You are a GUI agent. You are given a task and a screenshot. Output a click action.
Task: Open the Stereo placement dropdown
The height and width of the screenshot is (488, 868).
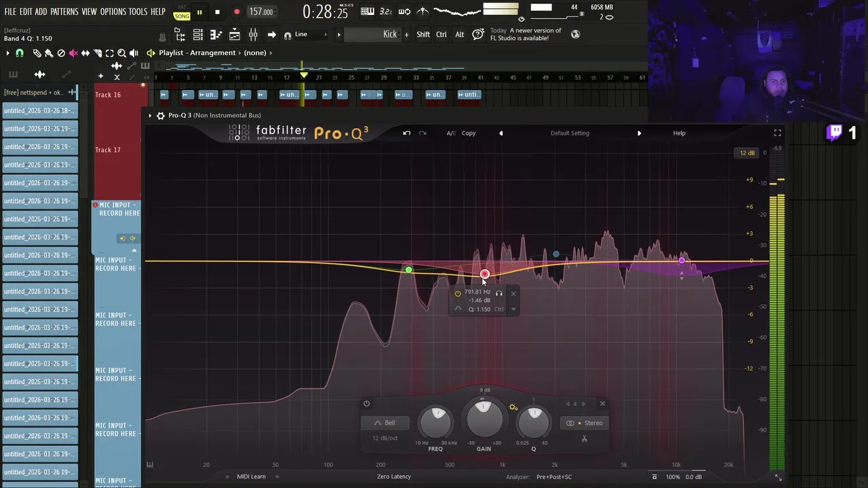pyautogui.click(x=584, y=423)
